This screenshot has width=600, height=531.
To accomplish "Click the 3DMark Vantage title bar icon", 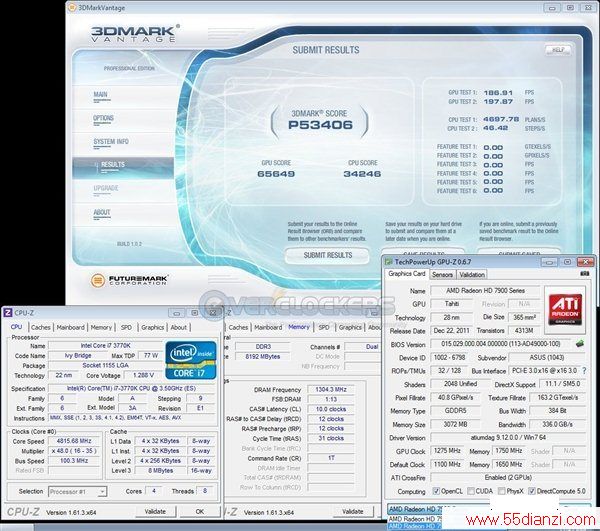I will point(72,7).
